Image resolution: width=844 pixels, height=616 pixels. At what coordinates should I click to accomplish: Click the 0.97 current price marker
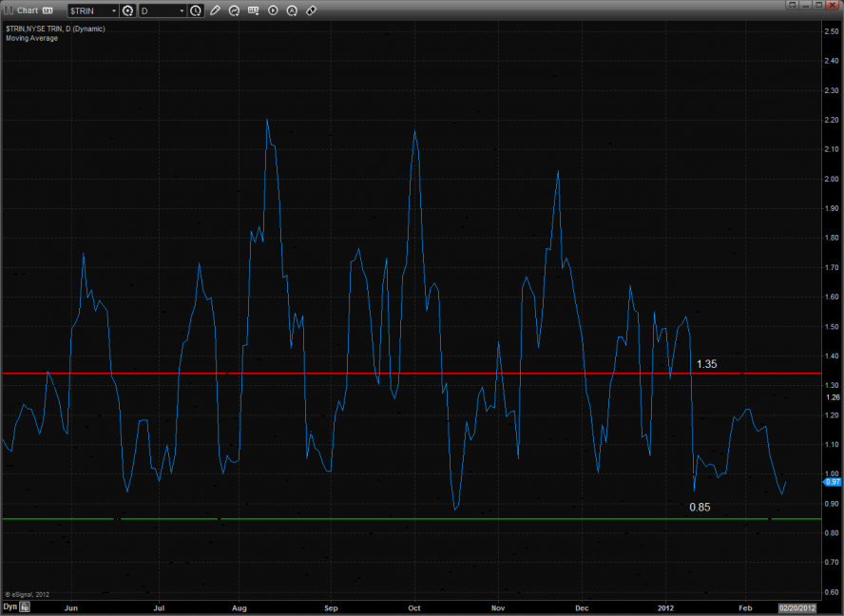pos(833,483)
